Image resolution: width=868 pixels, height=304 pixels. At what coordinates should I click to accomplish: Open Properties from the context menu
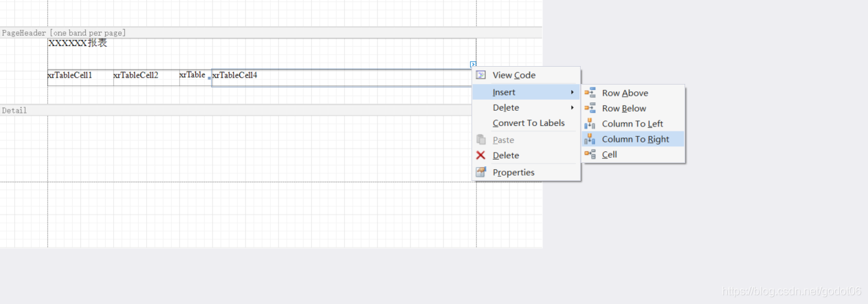(513, 173)
